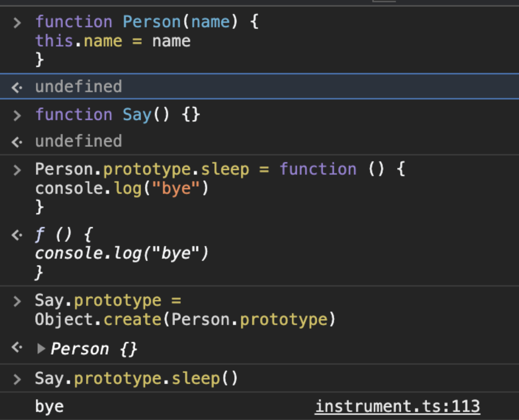Click the this.name = name code line
519x420 pixels.
[x=113, y=41]
